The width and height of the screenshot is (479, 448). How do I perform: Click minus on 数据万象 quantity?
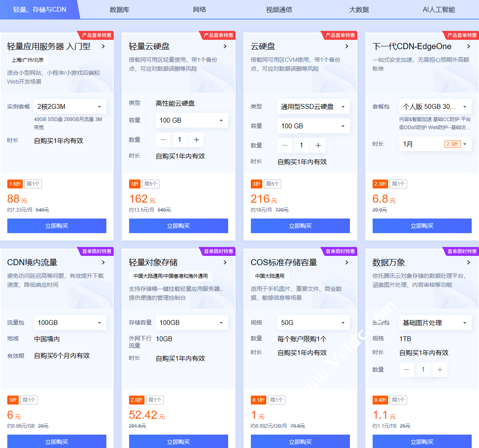point(407,370)
